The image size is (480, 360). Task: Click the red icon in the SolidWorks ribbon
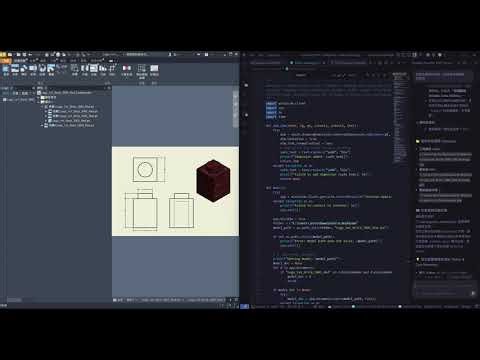[x=127, y=69]
